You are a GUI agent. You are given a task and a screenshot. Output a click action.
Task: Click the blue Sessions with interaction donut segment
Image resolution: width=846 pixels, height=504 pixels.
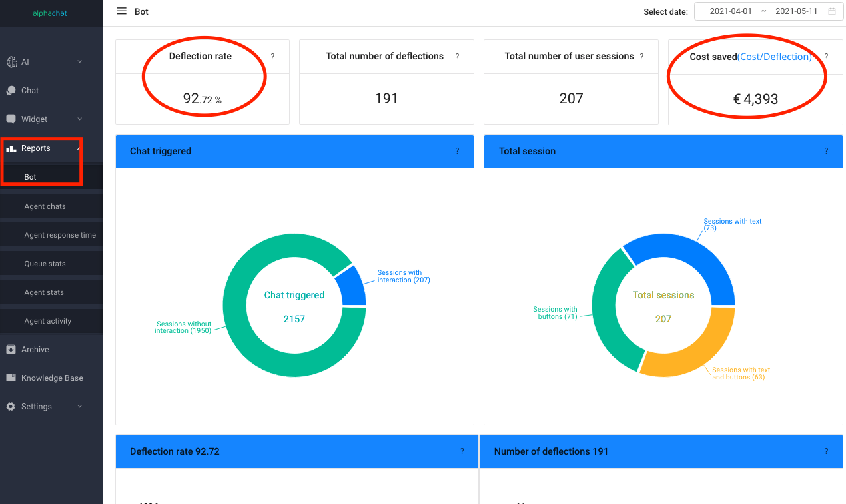coord(352,286)
